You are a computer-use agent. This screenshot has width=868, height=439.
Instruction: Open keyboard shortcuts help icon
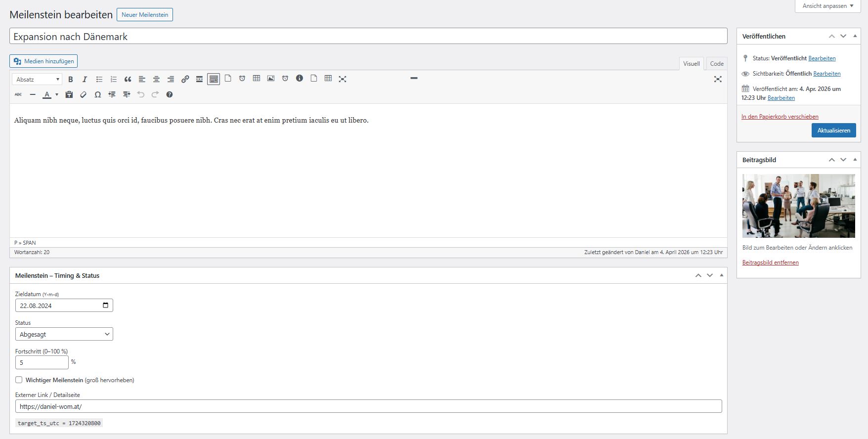[170, 94]
